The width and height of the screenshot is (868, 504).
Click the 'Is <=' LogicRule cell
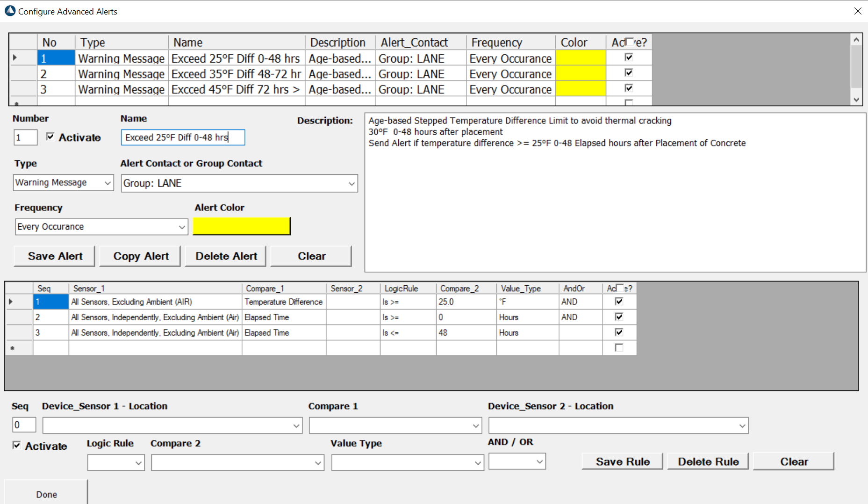point(408,332)
